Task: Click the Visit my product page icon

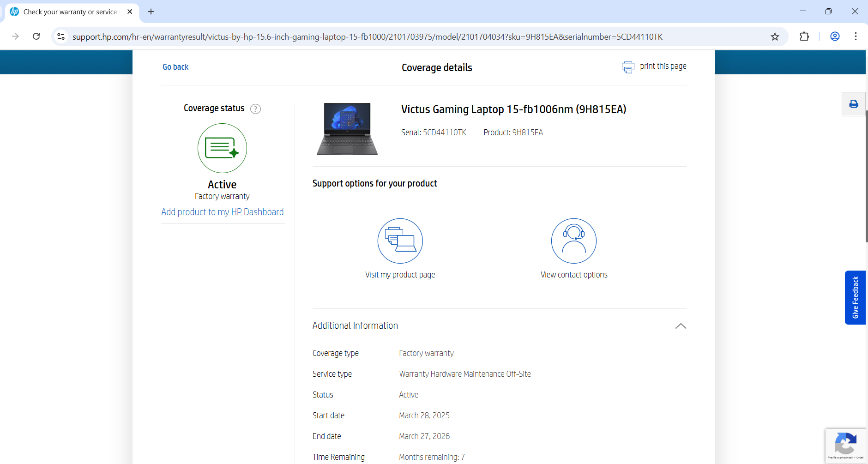Action: (400, 241)
